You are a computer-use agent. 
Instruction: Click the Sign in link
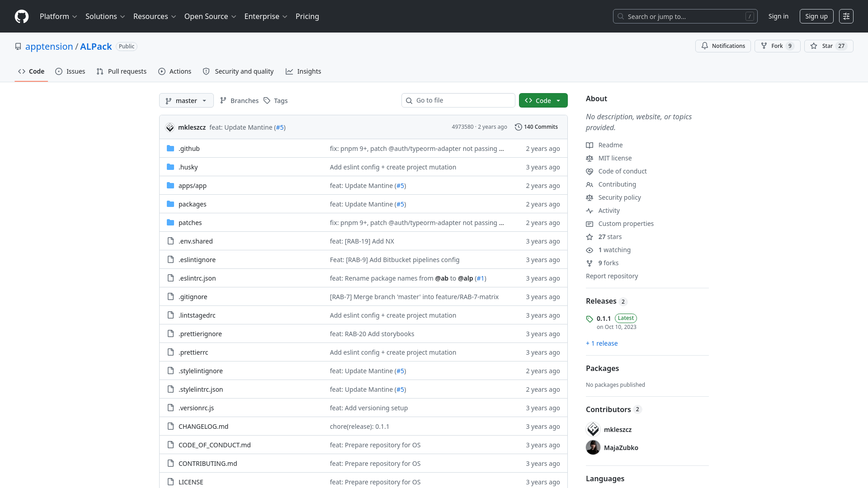(778, 16)
